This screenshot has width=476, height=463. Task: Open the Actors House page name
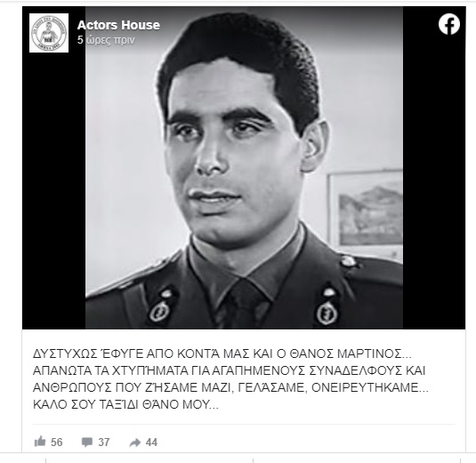(x=118, y=25)
